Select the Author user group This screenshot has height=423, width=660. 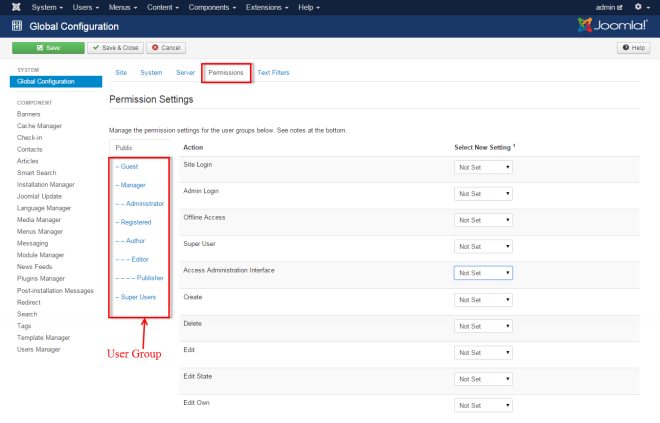[130, 241]
